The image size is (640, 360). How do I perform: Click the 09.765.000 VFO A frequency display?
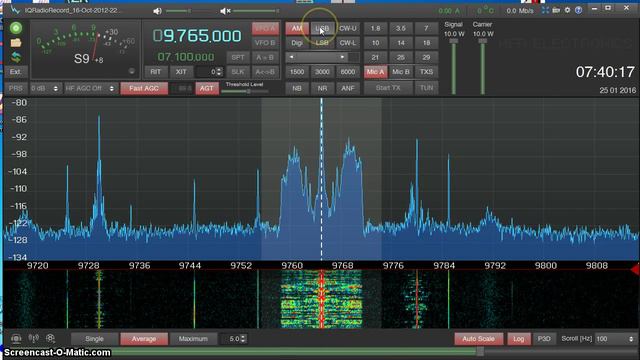click(x=197, y=36)
